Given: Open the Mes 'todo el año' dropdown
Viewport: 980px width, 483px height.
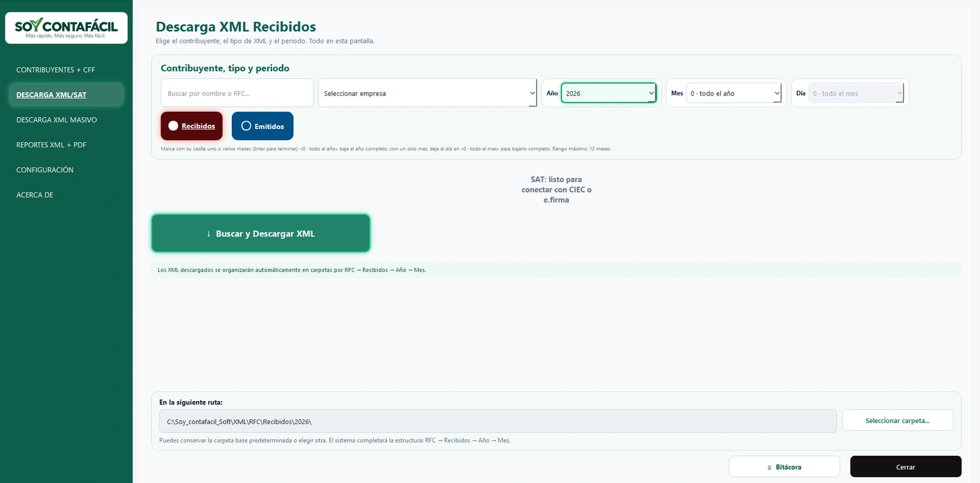Looking at the screenshot, I should click(x=733, y=93).
